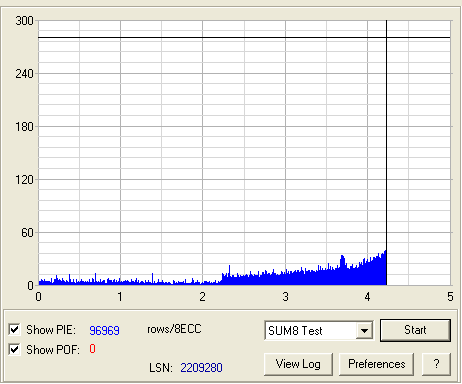
Task: Click the horizontal threshold line near 280
Action: (244, 38)
